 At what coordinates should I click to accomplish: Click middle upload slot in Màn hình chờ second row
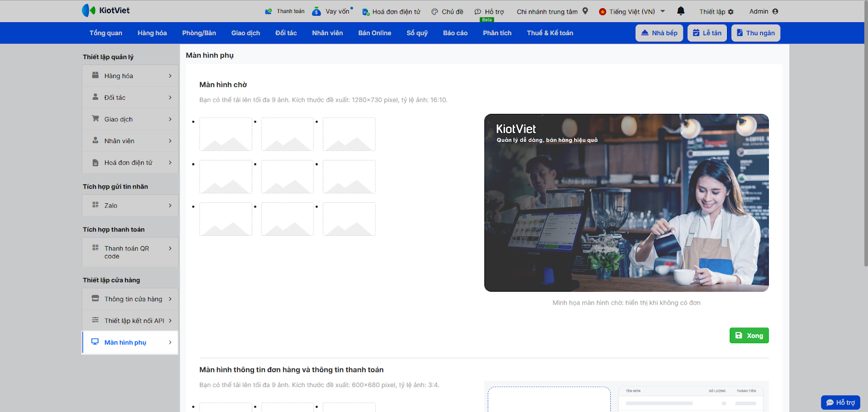pyautogui.click(x=288, y=177)
